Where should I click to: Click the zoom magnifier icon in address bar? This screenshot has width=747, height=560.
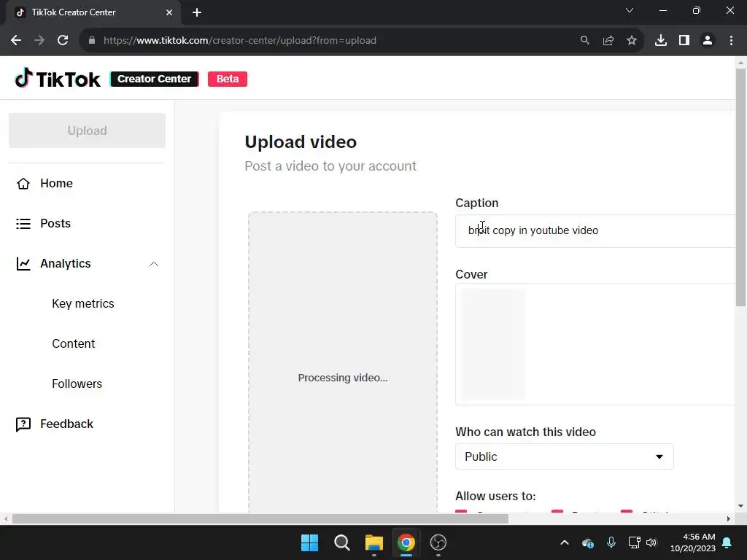pos(584,41)
